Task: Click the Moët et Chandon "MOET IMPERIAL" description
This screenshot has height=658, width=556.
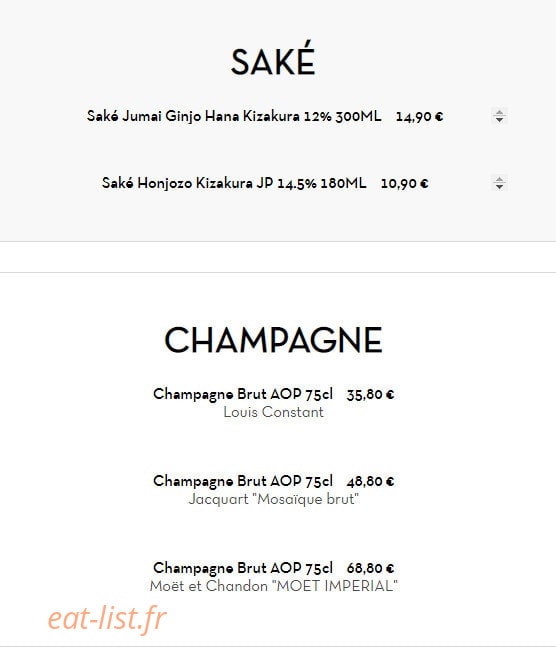Action: coord(274,586)
